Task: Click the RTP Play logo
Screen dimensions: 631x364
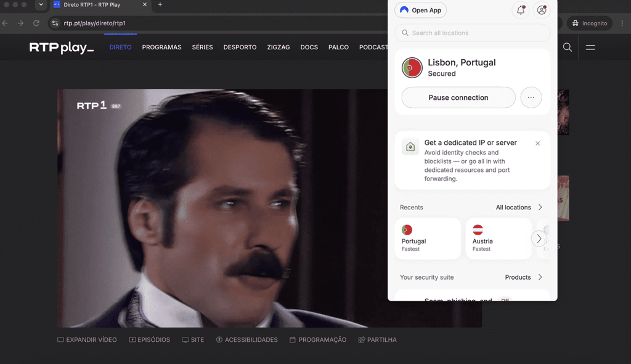Action: 62,47
